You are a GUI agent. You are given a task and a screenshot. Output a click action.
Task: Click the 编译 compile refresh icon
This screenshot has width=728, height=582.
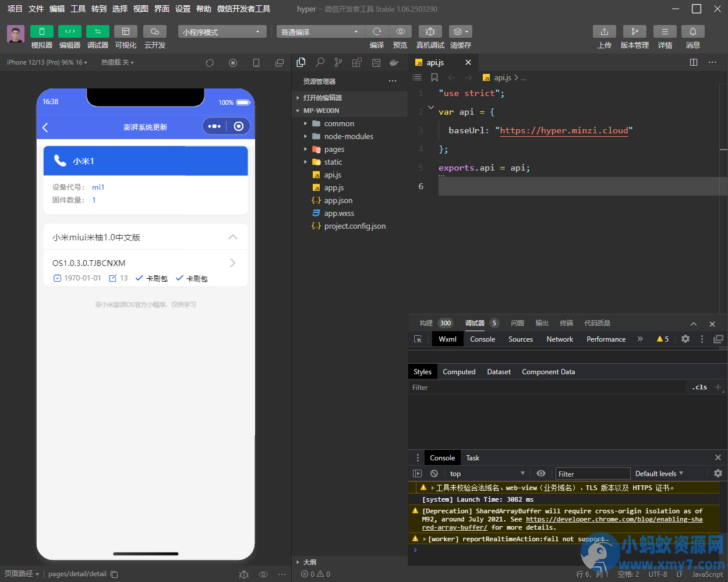coord(377,31)
